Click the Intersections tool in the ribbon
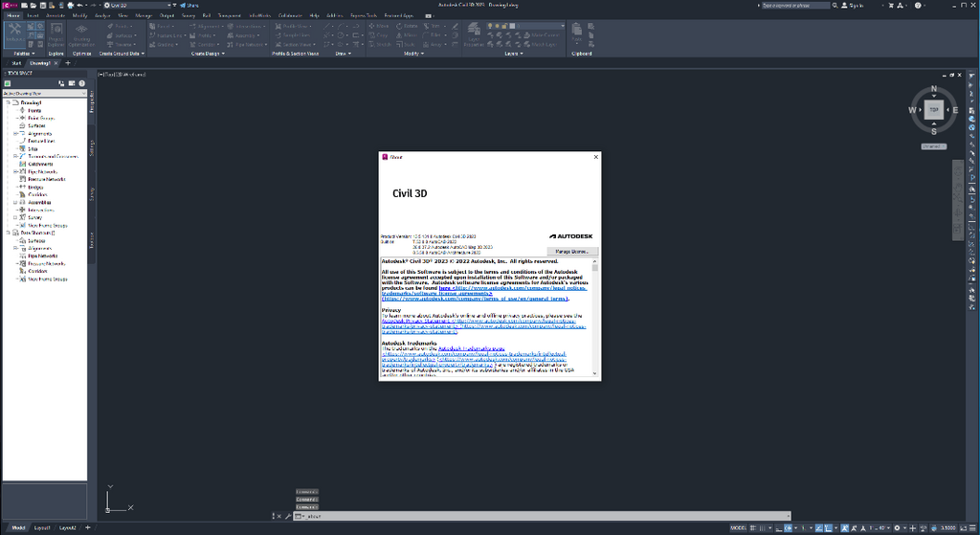The image size is (980, 535). pyautogui.click(x=246, y=26)
